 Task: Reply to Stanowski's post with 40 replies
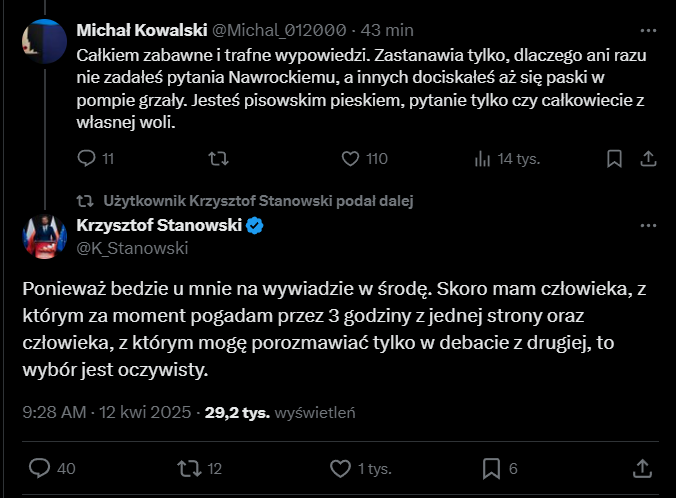click(x=40, y=468)
